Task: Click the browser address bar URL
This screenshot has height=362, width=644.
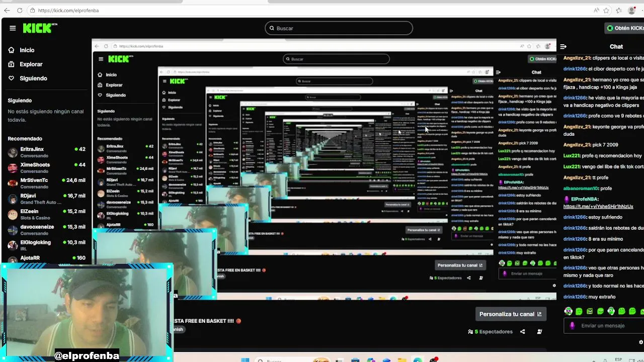Action: pyautogui.click(x=68, y=10)
